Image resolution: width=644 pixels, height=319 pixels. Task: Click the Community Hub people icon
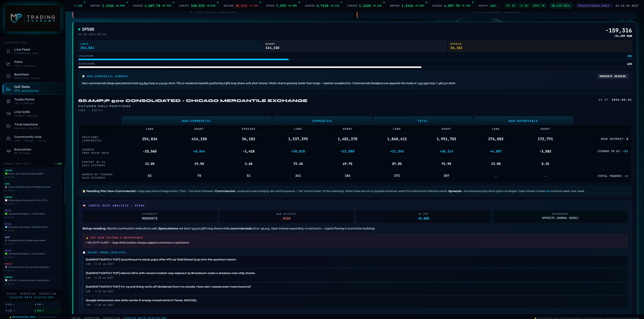pos(9,139)
